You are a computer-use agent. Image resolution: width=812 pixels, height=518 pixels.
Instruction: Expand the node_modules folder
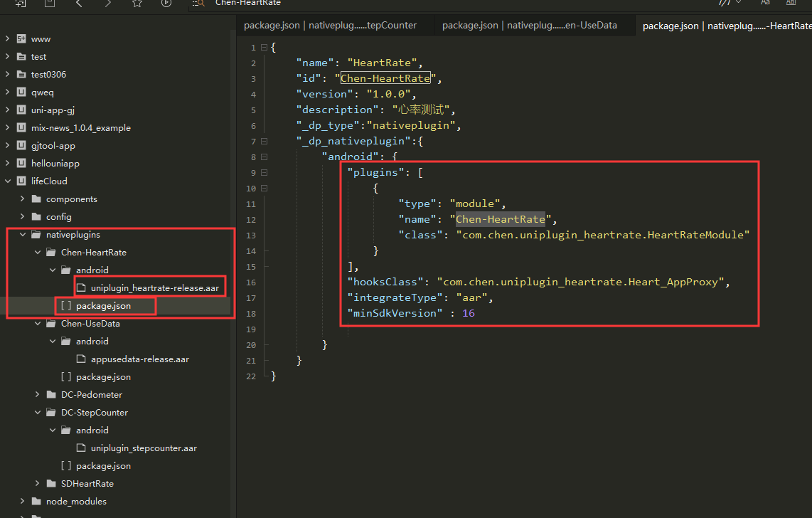click(x=22, y=502)
